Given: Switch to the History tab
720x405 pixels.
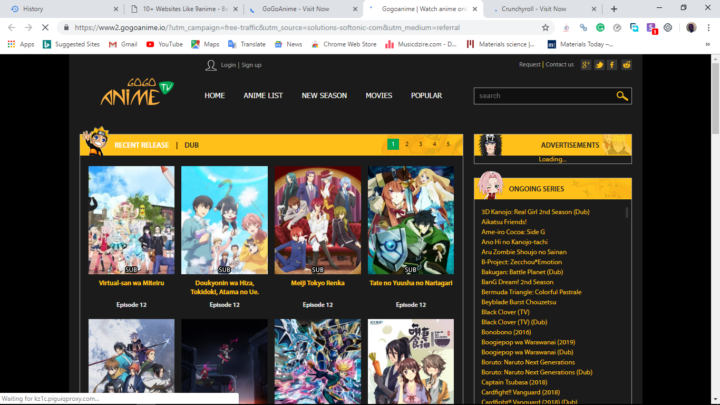Looking at the screenshot, I should point(62,9).
